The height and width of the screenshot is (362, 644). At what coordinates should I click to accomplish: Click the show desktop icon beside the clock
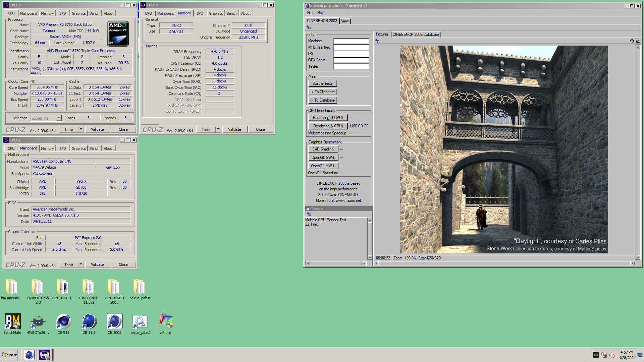640,355
